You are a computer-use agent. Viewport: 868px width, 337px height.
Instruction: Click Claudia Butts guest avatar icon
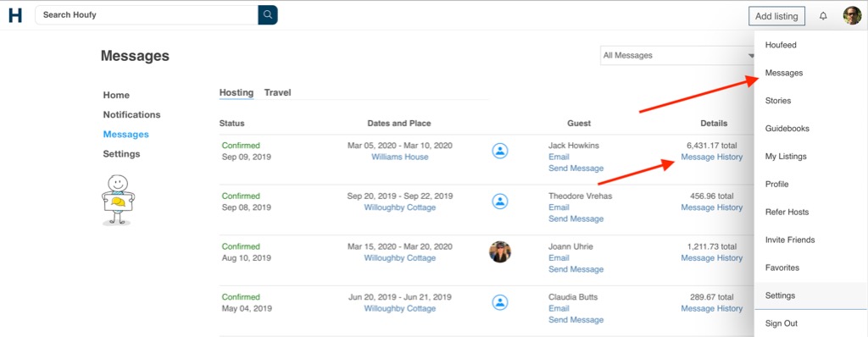point(500,302)
